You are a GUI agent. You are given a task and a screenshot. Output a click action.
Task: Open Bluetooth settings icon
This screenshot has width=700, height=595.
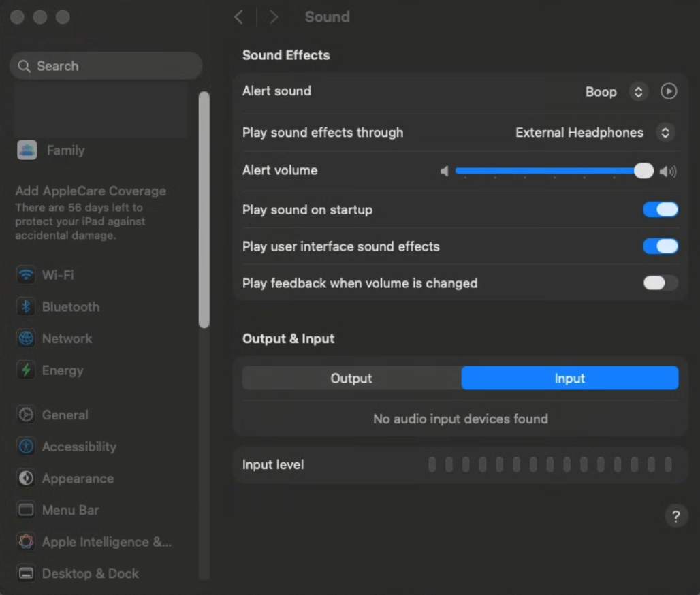[x=27, y=307]
